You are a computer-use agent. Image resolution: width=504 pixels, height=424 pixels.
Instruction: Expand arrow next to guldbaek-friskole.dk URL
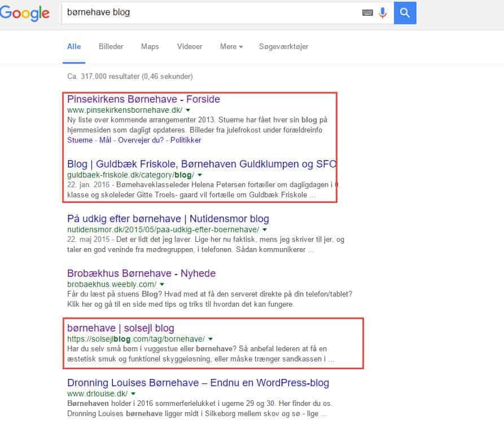200,175
